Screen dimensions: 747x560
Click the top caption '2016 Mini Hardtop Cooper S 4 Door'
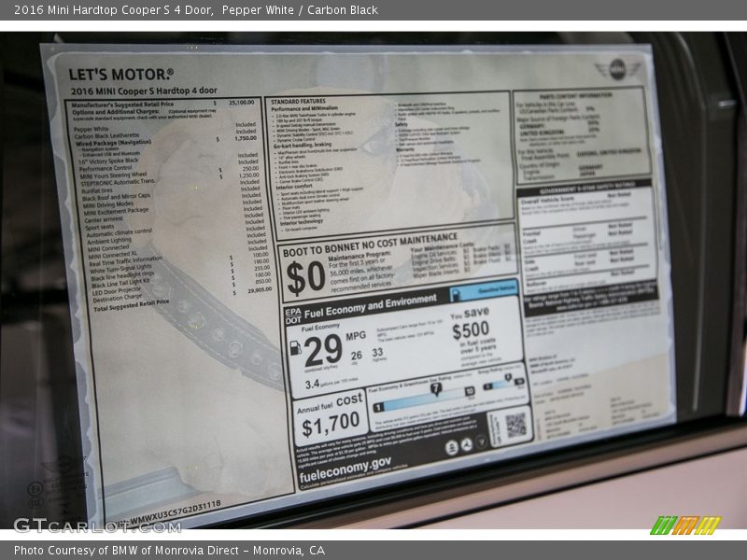pyautogui.click(x=113, y=10)
